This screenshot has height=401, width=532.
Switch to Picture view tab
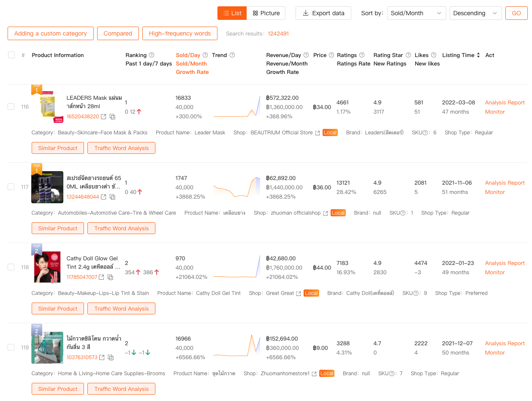[x=266, y=13]
